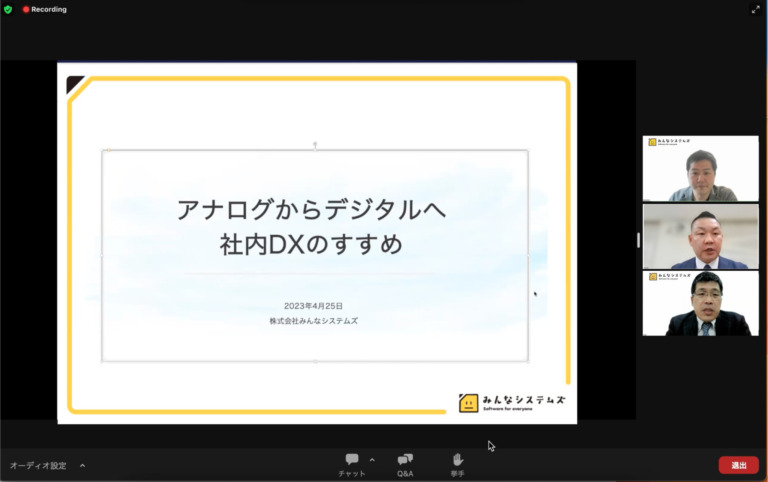
Task: Click the green encryption shield icon
Action: 8,9
